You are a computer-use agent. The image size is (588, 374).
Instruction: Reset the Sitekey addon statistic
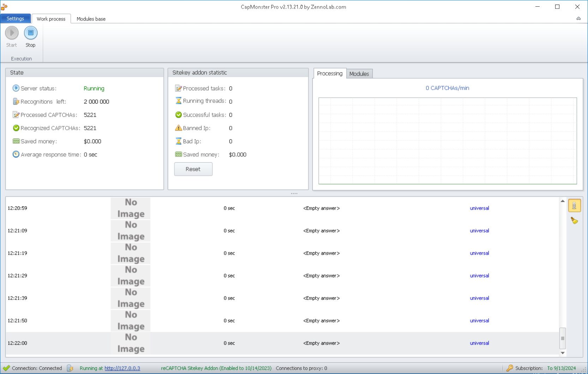coord(193,169)
